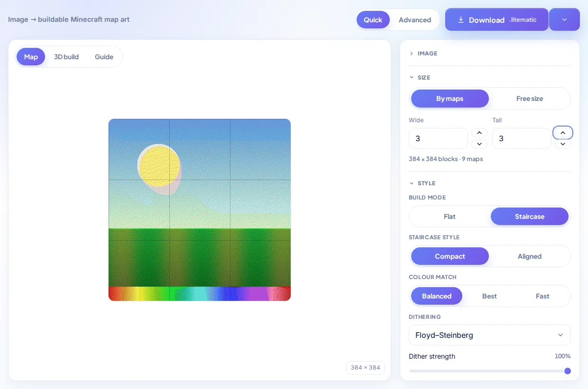Click the map art preview image
Image resolution: width=588 pixels, height=389 pixels.
click(200, 210)
